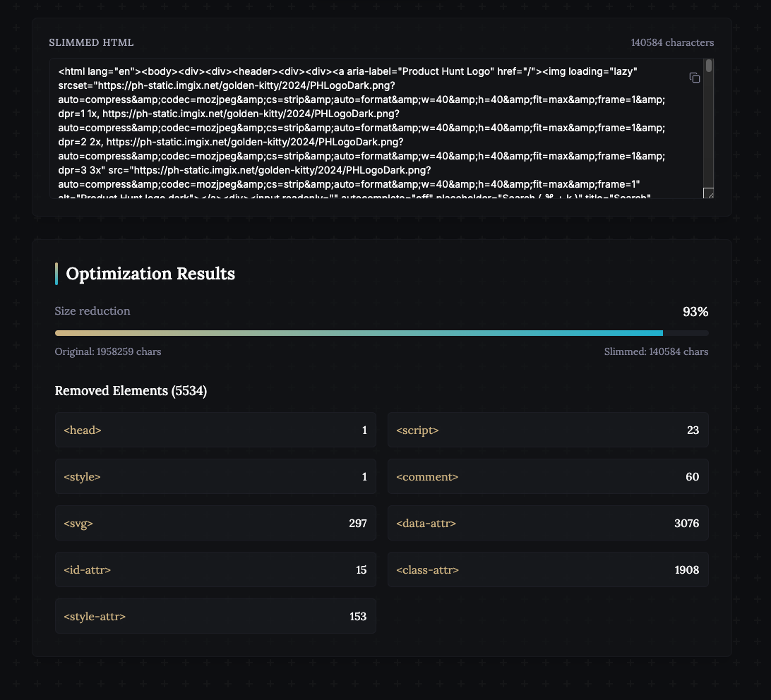Select the <data-attr> removed element card
Image resolution: width=771 pixels, height=700 pixels.
click(548, 523)
